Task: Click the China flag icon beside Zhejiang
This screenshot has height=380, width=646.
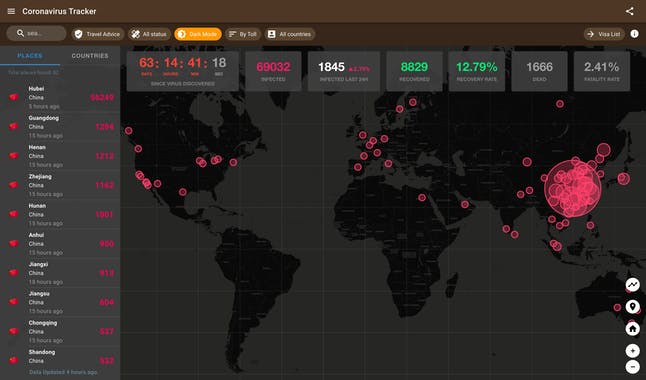Action: (x=14, y=185)
